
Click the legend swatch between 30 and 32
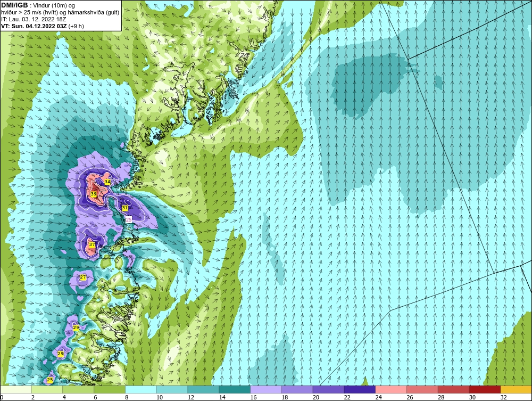485,389
